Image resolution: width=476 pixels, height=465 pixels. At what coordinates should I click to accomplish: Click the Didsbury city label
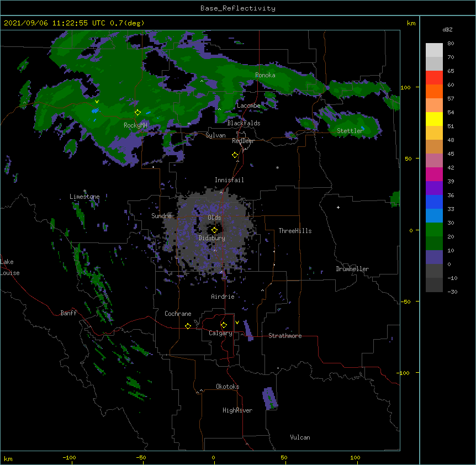coord(212,238)
